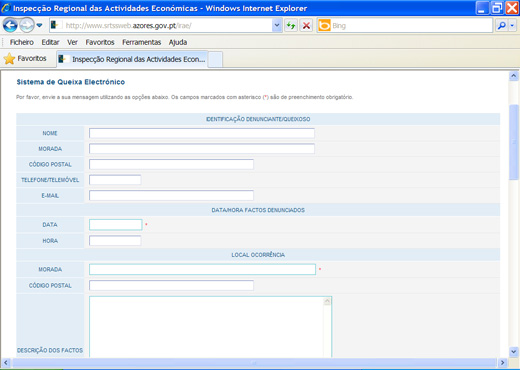Click the HORA input field
520x370 pixels.
(x=115, y=241)
